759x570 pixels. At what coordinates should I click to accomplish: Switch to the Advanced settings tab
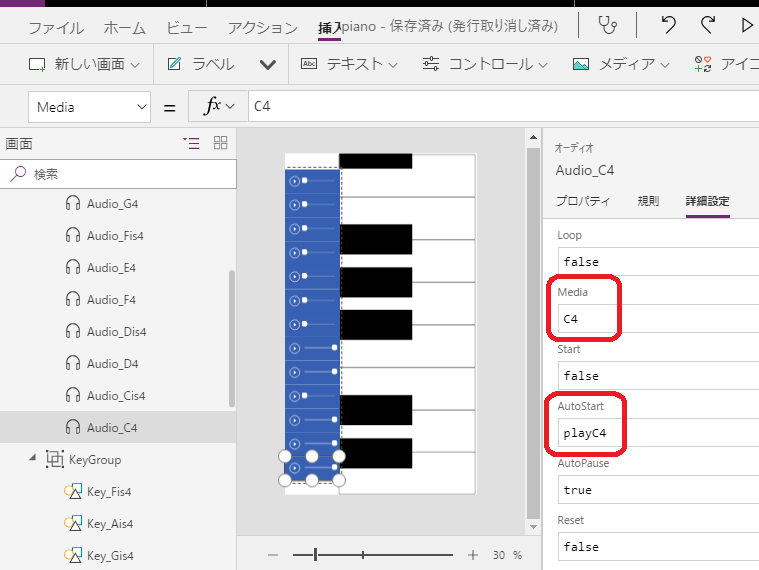(x=707, y=201)
